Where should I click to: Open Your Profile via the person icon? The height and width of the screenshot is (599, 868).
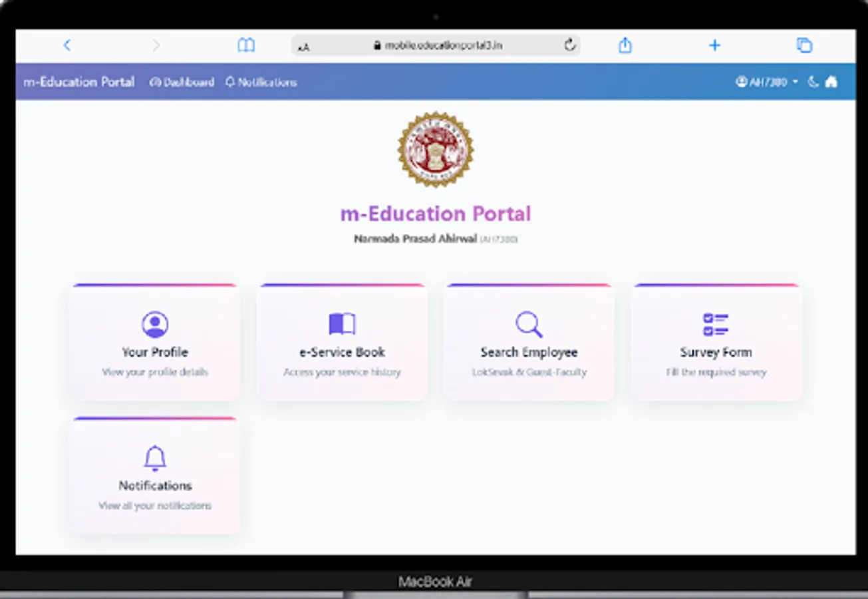pyautogui.click(x=154, y=323)
